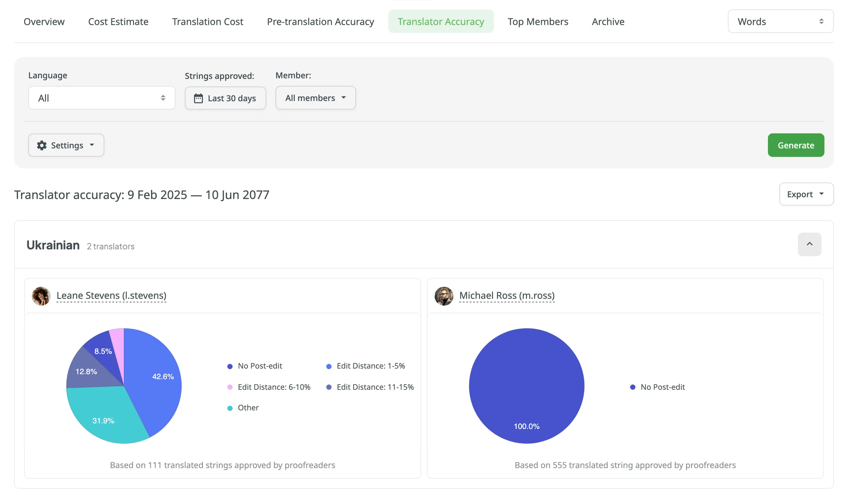The height and width of the screenshot is (504, 848).
Task: Click Michael Ross' avatar photo
Action: coord(443,296)
